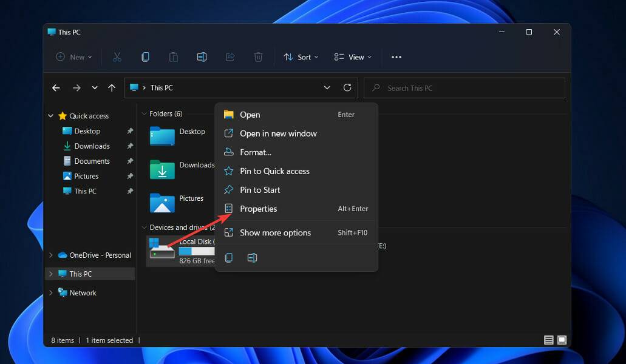Go up one folder level
Image resolution: width=626 pixels, height=364 pixels.
112,88
